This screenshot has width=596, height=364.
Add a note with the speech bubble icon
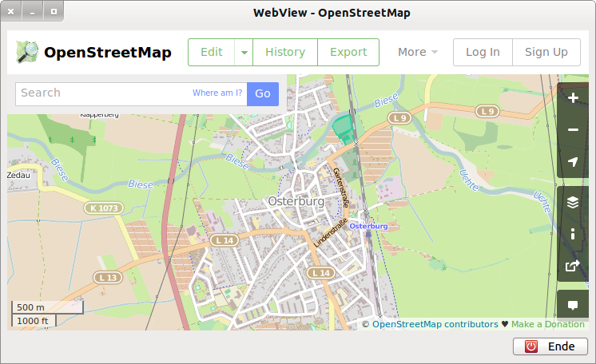[x=573, y=306]
